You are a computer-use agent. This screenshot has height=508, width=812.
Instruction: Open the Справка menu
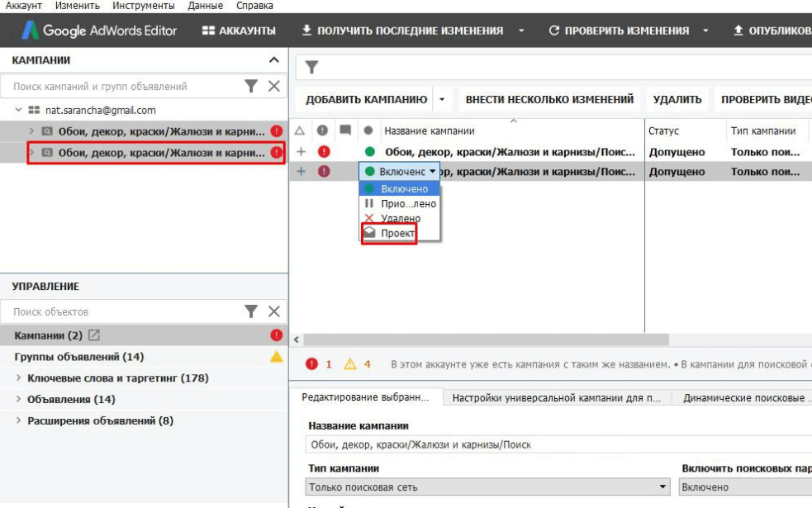coord(254,6)
